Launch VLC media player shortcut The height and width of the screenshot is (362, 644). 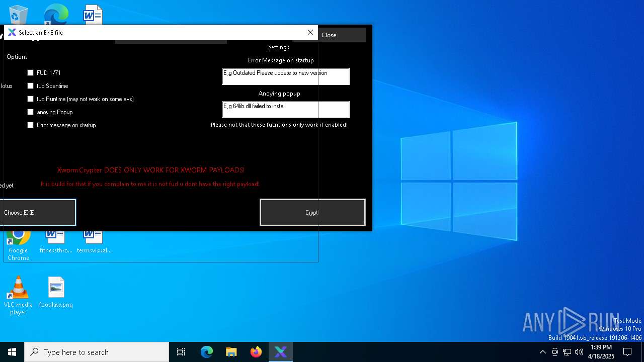pyautogui.click(x=18, y=296)
